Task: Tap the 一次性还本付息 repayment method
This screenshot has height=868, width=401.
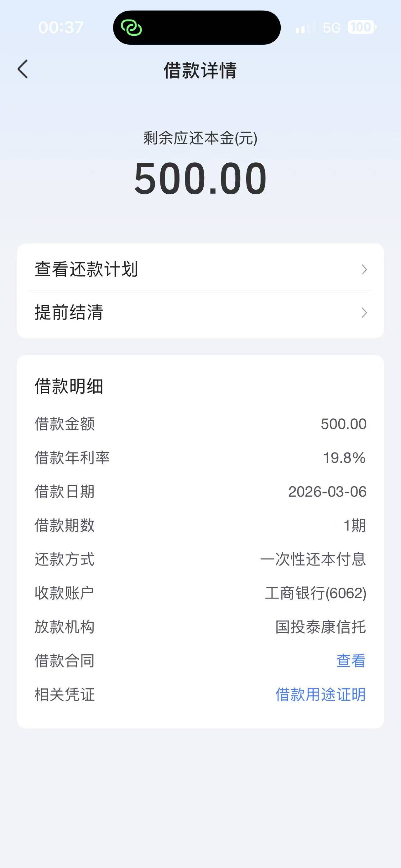Action: coord(313,559)
